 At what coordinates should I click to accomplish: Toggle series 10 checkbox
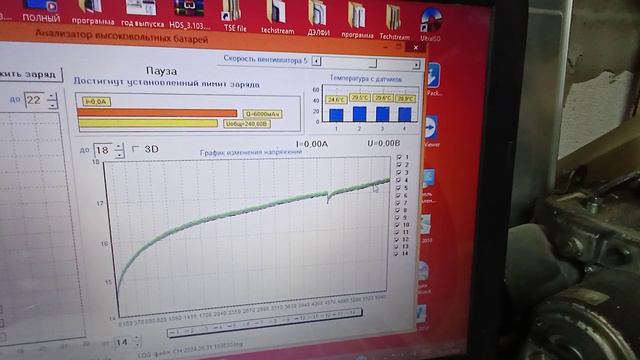397,224
